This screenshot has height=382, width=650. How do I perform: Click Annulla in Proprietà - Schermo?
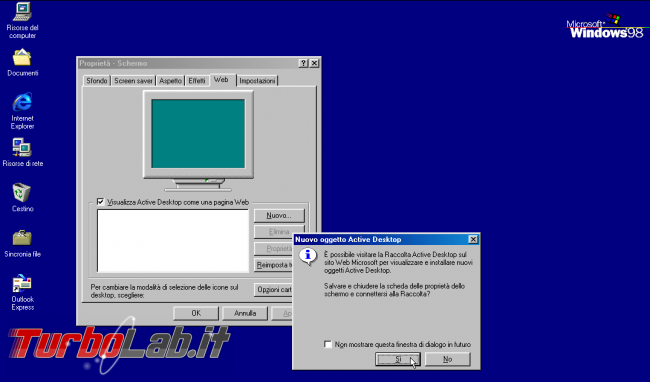pyautogui.click(x=245, y=313)
